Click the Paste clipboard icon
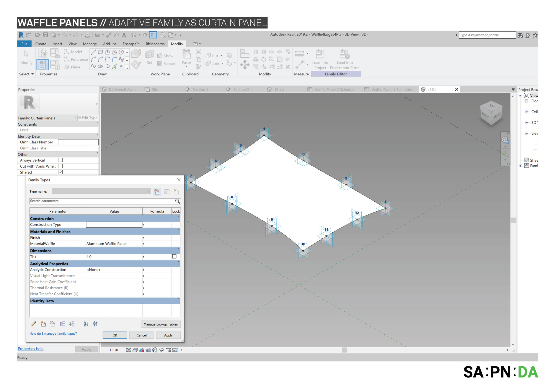Viewport: 555px width, 392px height. pyautogui.click(x=186, y=54)
